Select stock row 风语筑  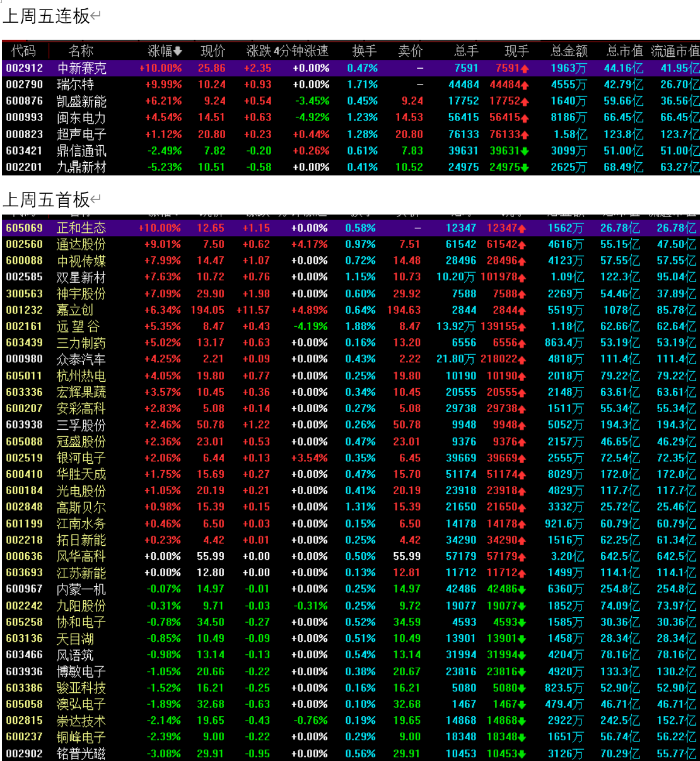351,655
